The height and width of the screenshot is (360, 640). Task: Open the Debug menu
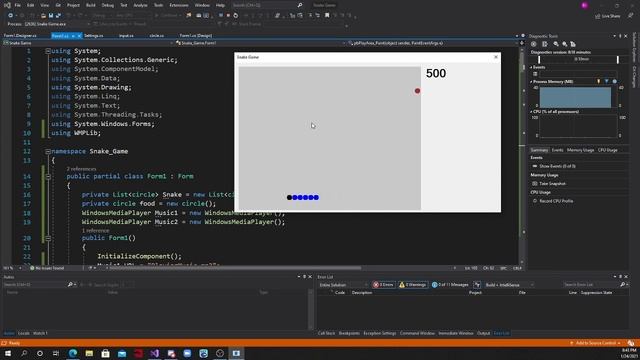click(x=108, y=5)
